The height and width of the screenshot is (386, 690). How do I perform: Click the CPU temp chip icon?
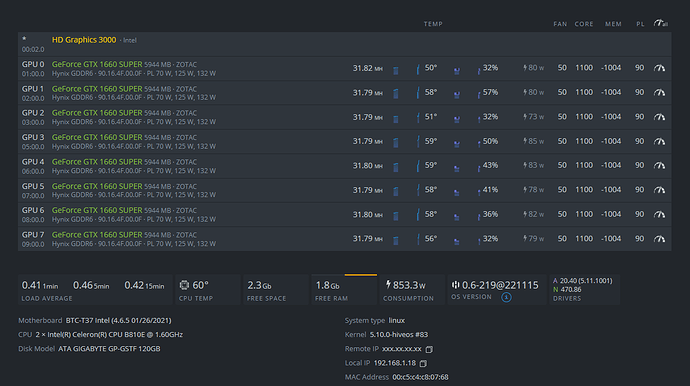184,285
